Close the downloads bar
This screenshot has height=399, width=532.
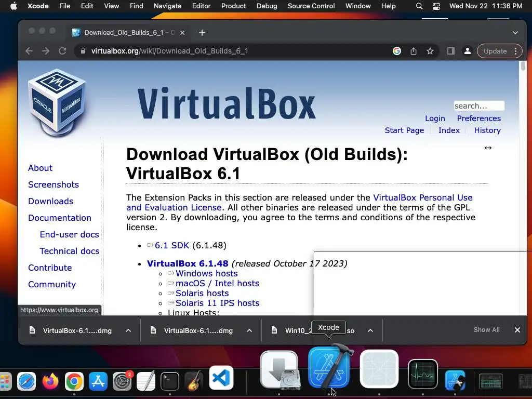(517, 330)
